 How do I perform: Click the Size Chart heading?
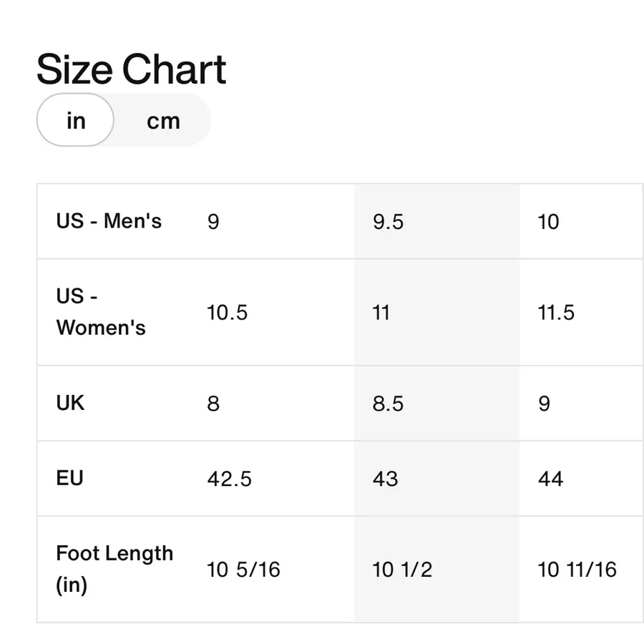(x=132, y=69)
